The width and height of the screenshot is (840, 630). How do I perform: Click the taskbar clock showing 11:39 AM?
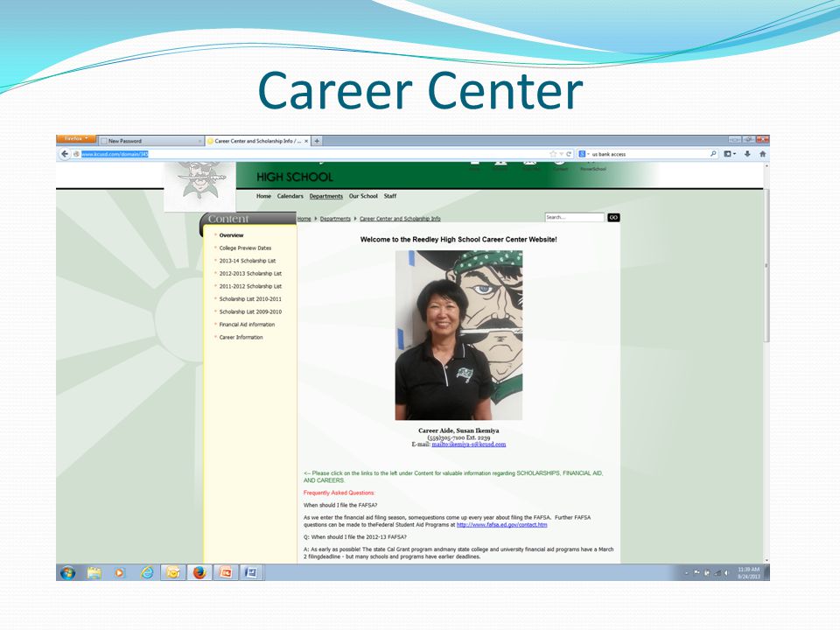click(749, 572)
